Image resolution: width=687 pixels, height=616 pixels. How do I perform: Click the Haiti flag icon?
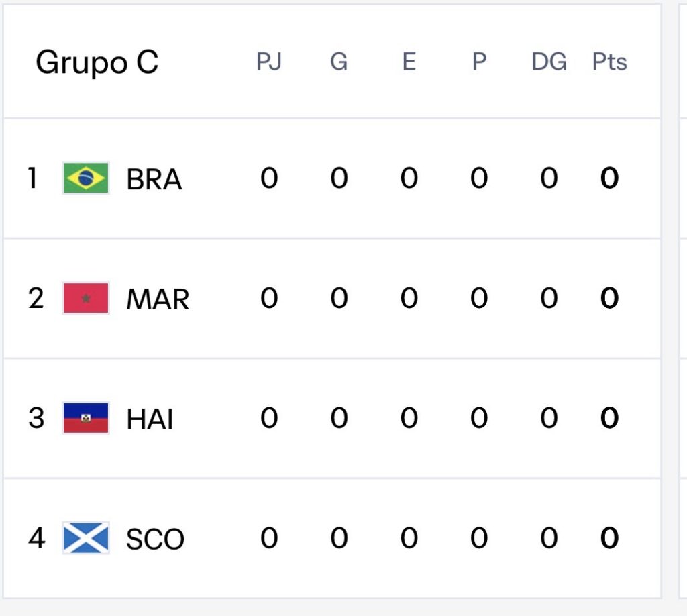[86, 418]
